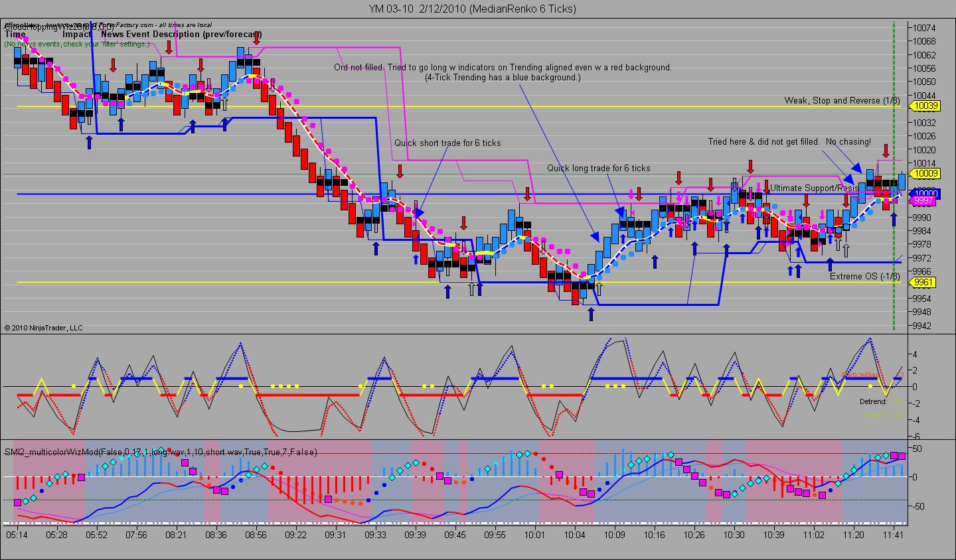956x560 pixels.
Task: Click the 09:45 time axis label
Action: tap(455, 534)
